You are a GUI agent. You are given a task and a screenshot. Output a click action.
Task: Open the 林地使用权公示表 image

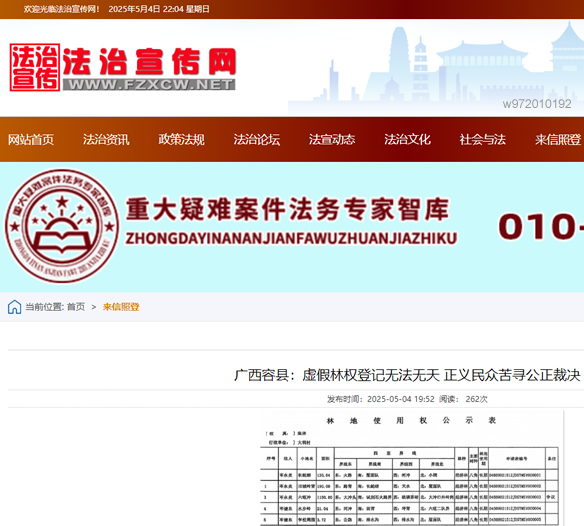(x=412, y=468)
